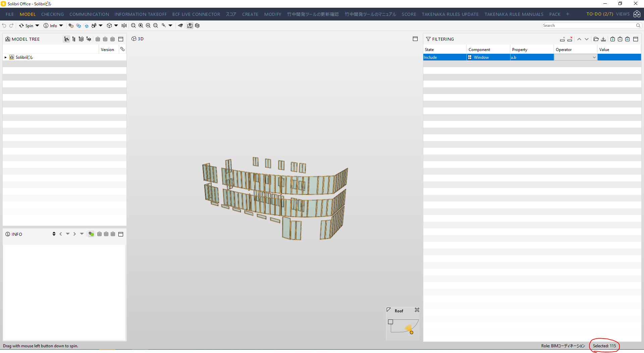This screenshot has height=353, width=644.
Task: Click the selection pointer tool icon
Action: coord(164,26)
